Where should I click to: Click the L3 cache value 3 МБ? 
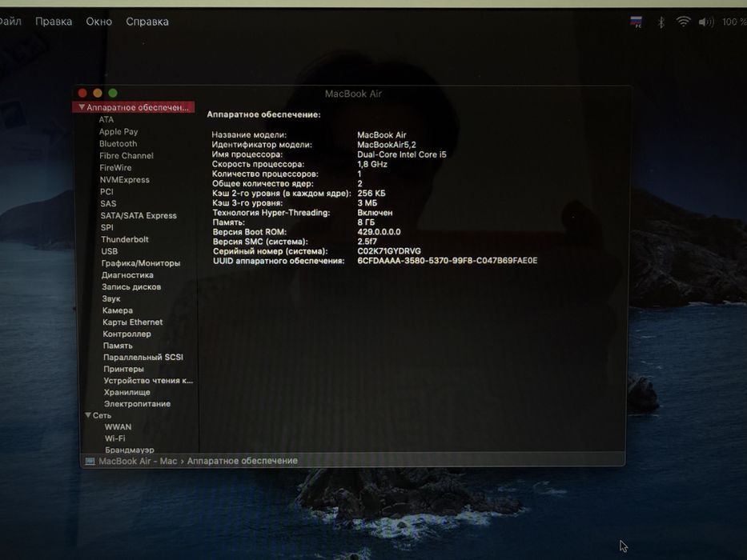(367, 203)
